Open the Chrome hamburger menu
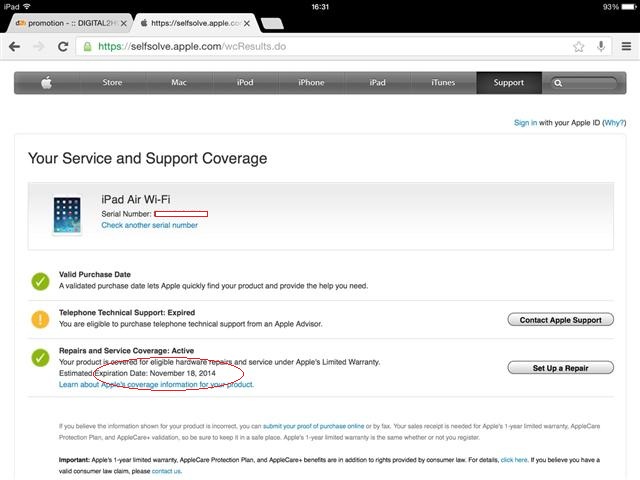 coord(626,46)
